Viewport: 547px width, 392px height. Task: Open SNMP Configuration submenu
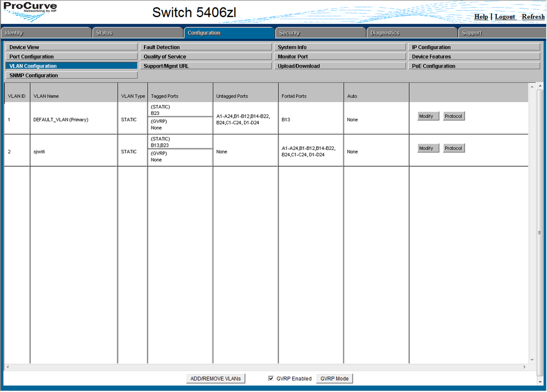point(72,75)
